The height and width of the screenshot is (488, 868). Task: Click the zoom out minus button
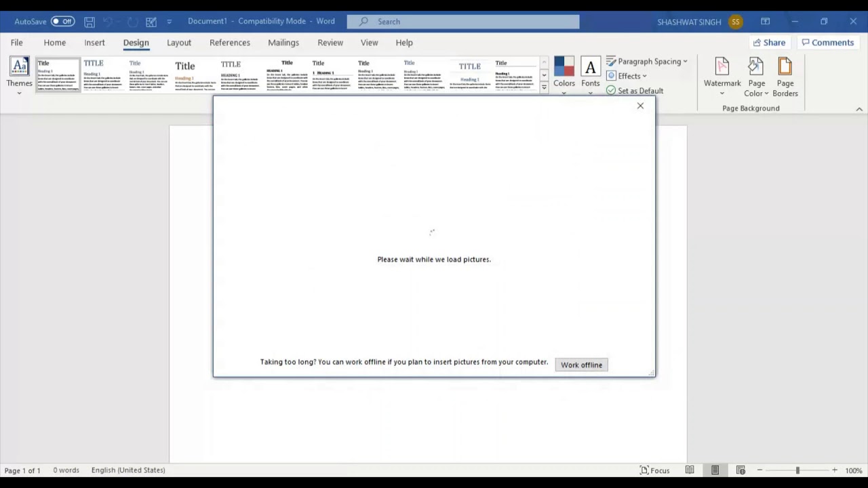pos(760,470)
